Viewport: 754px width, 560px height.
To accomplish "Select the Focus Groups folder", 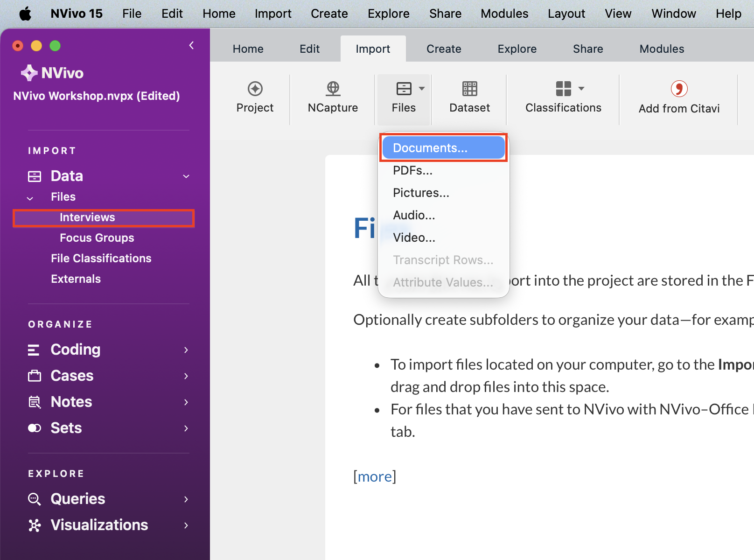I will click(x=97, y=238).
